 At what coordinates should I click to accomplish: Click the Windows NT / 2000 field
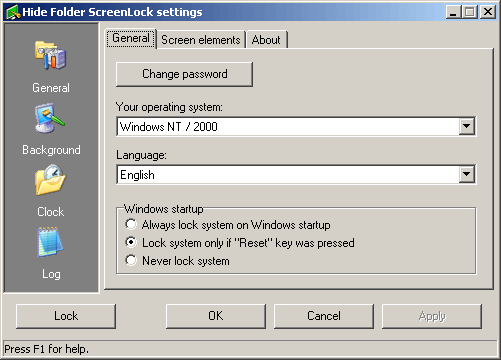(x=296, y=126)
